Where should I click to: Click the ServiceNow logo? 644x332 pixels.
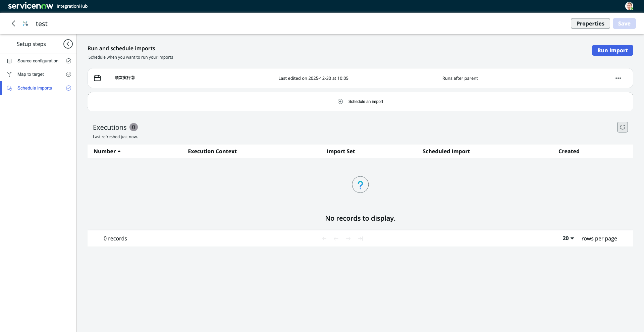(31, 6)
